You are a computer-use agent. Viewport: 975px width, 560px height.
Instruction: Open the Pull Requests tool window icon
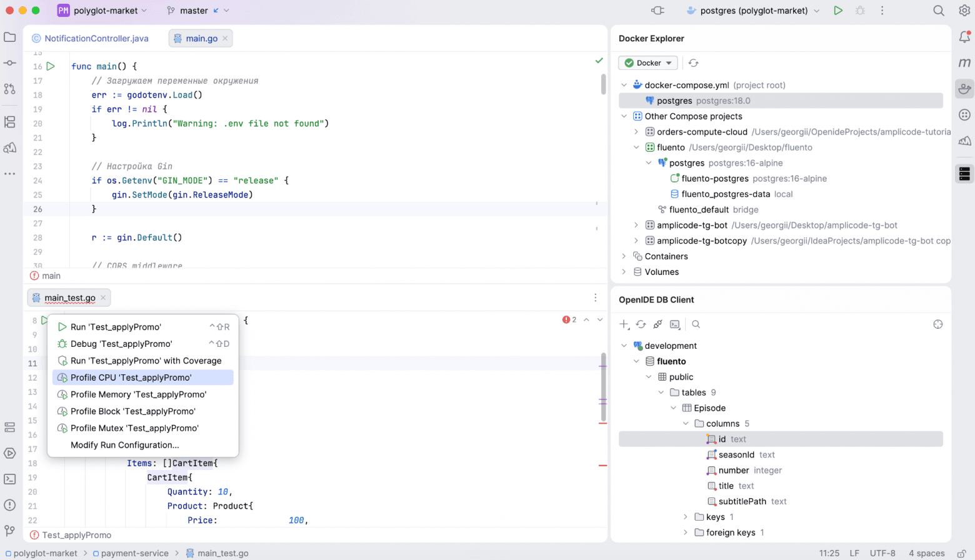coord(10,89)
